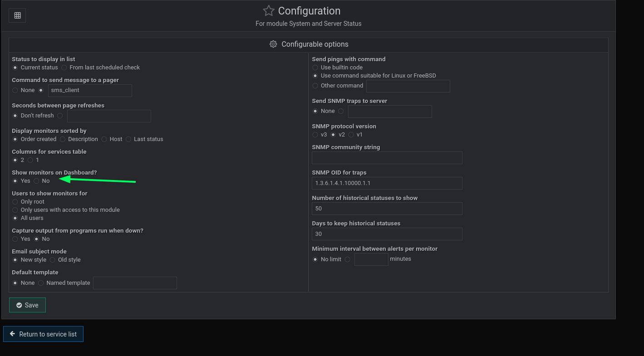Choose 'Only users with access to this module'
644x356 pixels.
coord(15,210)
